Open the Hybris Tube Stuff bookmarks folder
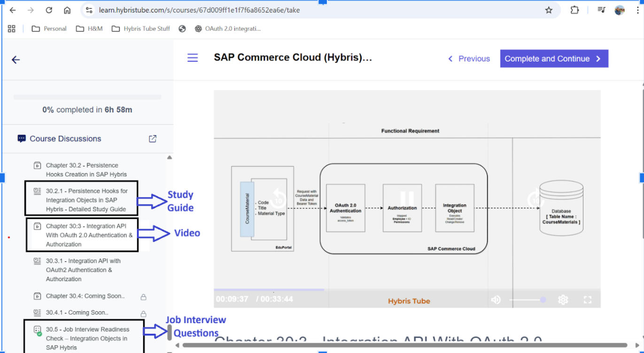Screen dimensions: 644x353 [141, 29]
